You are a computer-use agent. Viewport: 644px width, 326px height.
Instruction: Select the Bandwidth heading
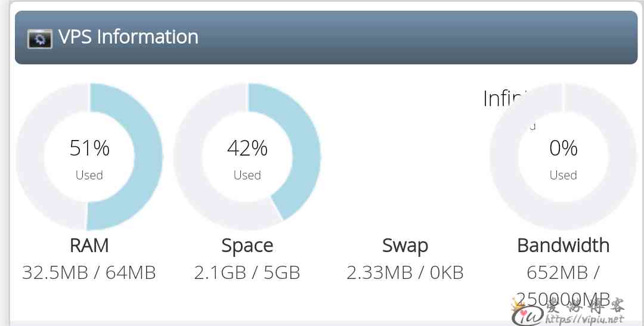pos(563,246)
